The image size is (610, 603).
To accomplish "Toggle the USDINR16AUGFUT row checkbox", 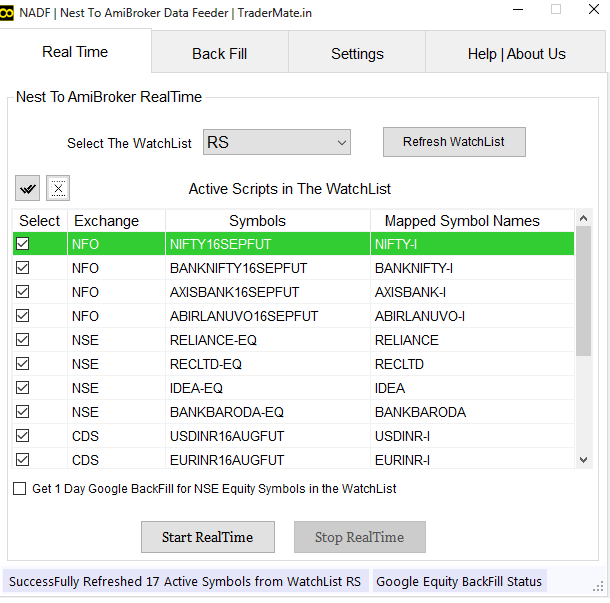I will pyautogui.click(x=23, y=436).
